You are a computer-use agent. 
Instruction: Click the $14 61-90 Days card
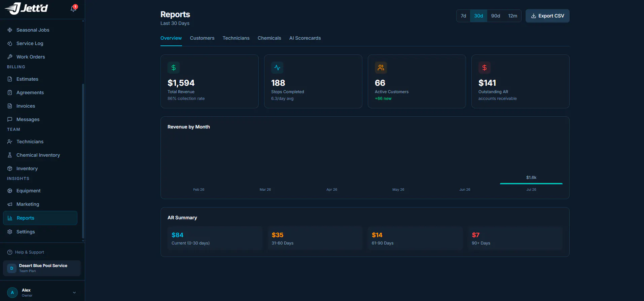point(415,238)
